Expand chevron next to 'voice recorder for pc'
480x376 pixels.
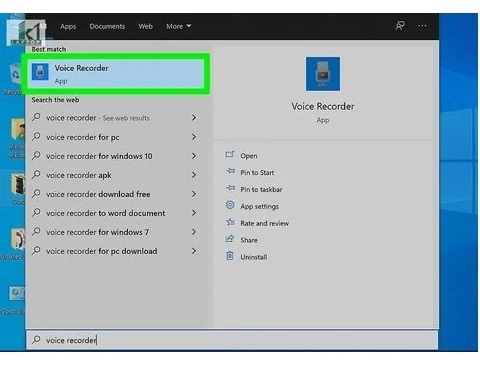[x=194, y=137]
